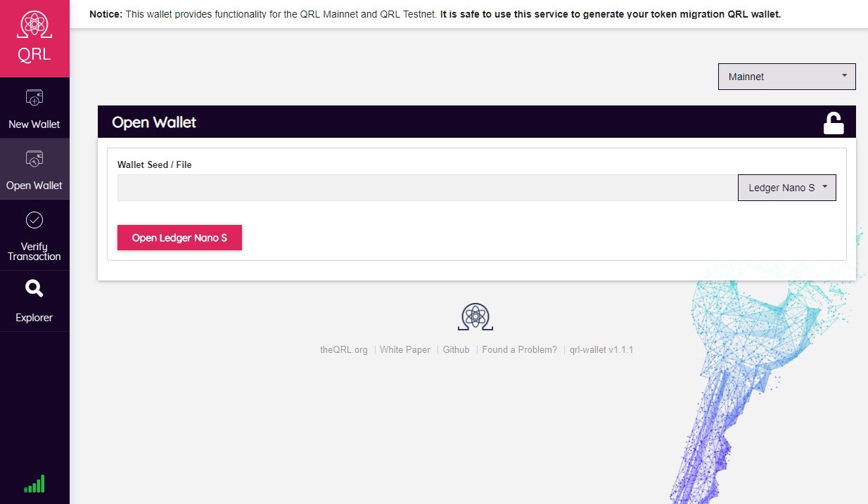Click the qrl-wallet v1.1.1 version link
868x504 pixels.
[x=601, y=349]
